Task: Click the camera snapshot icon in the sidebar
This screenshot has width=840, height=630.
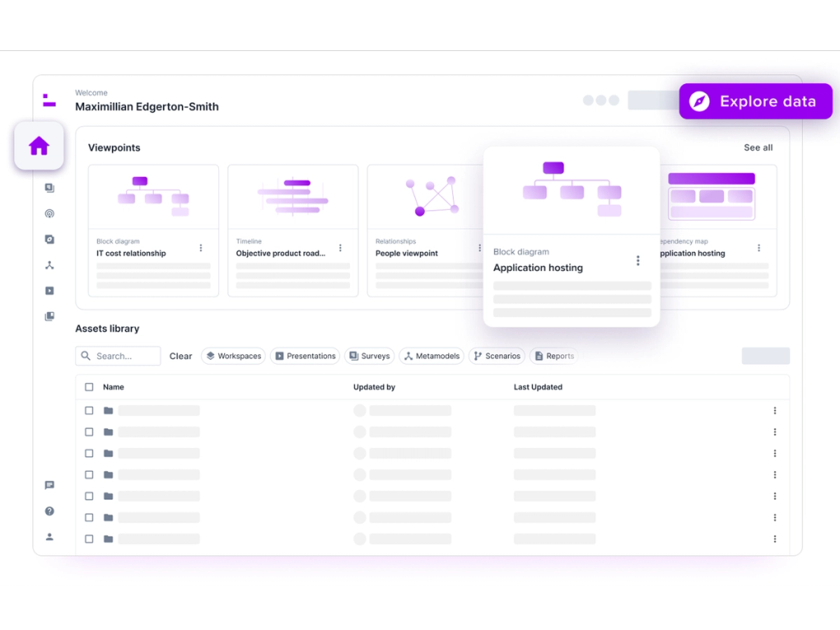Action: pyautogui.click(x=49, y=240)
